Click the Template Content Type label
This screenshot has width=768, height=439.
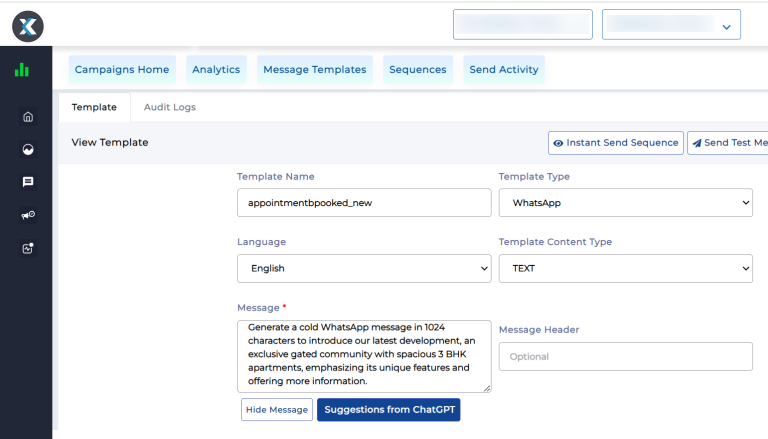tap(555, 242)
